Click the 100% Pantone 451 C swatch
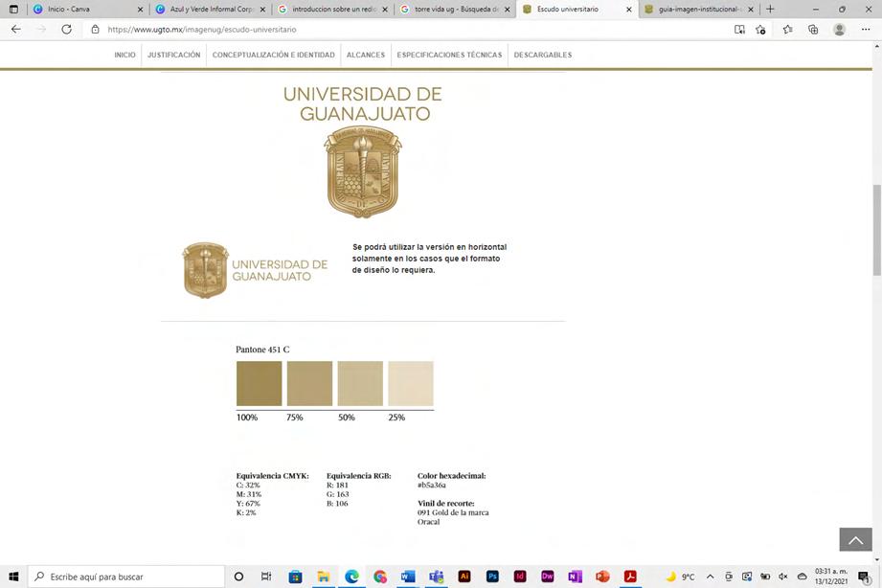Image resolution: width=882 pixels, height=588 pixels. (x=259, y=383)
